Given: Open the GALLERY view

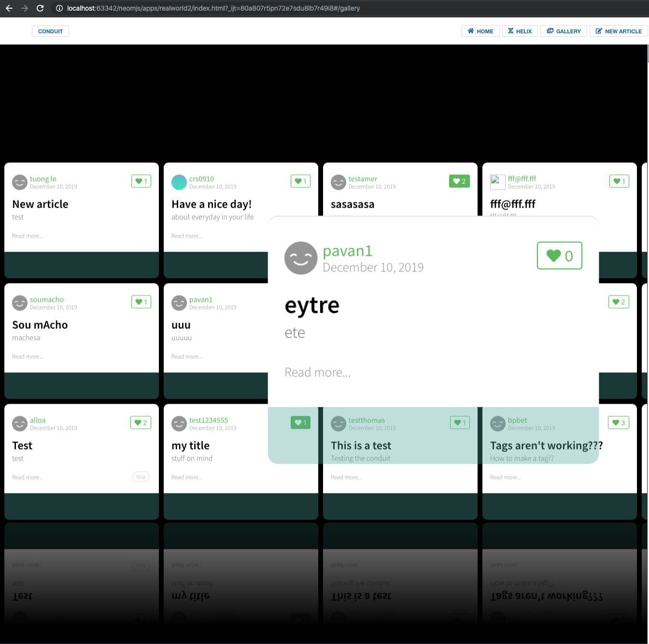Looking at the screenshot, I should (564, 31).
